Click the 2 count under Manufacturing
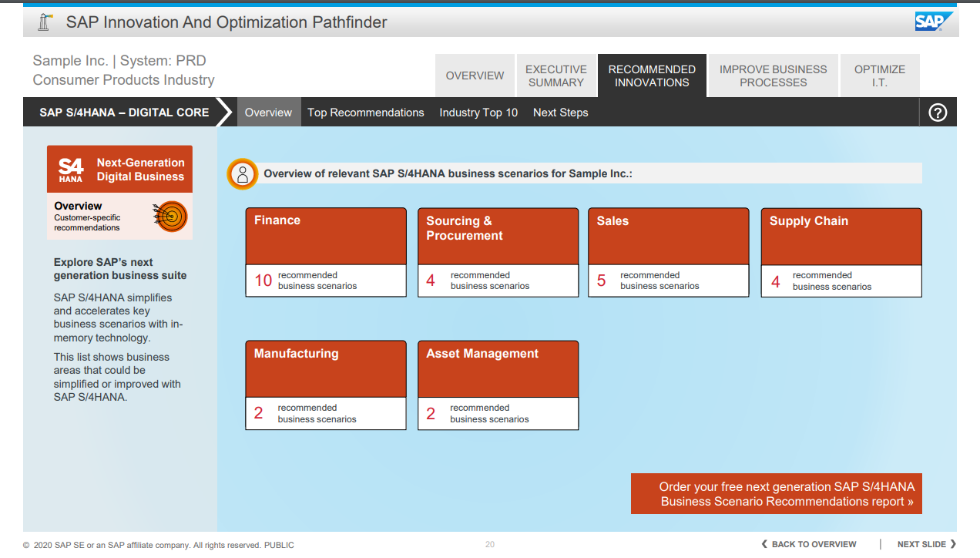 258,414
